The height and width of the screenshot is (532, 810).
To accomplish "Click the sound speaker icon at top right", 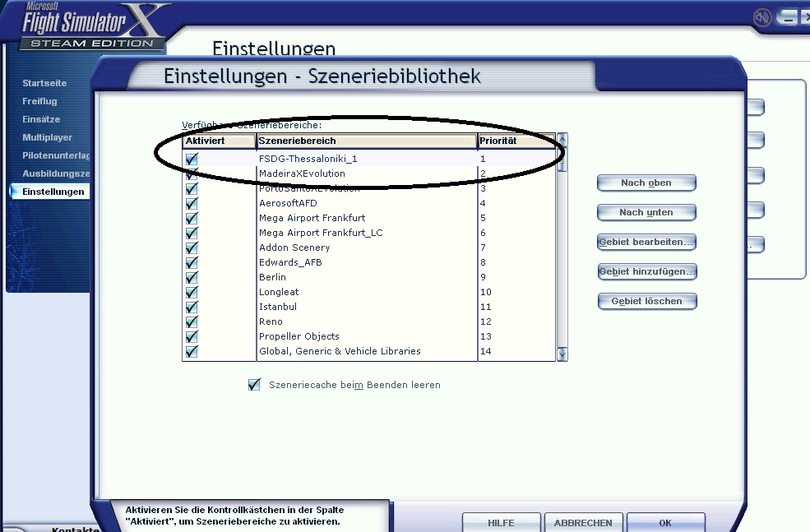I will point(762,17).
